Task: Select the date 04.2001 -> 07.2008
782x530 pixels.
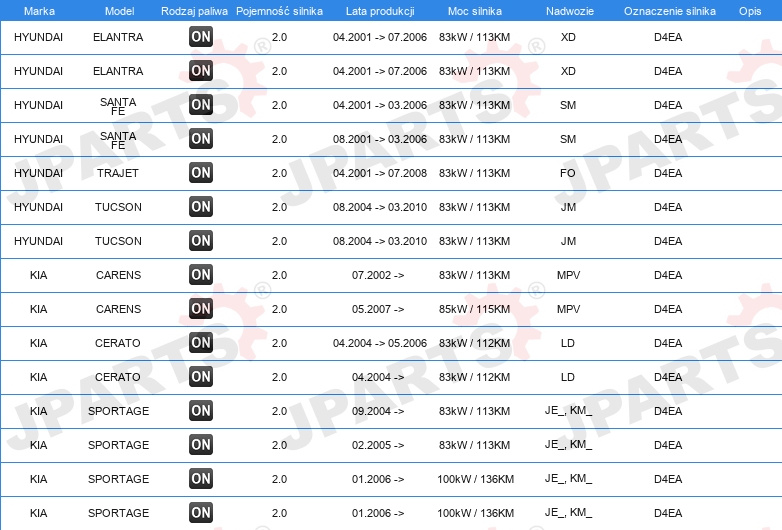Action: (380, 173)
